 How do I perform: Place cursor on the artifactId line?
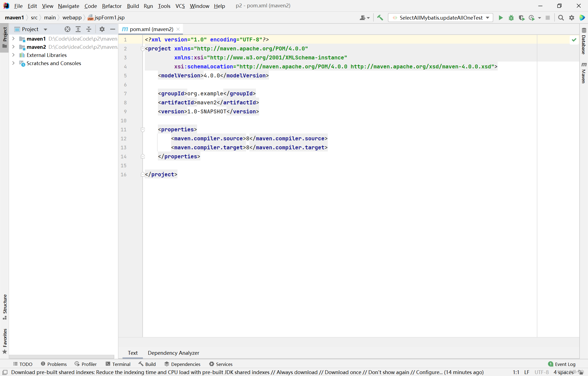tap(209, 102)
